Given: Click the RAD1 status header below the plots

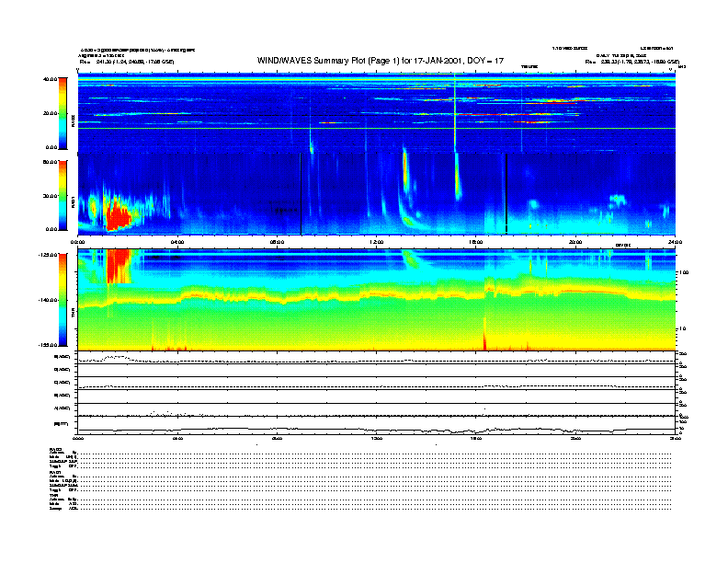Looking at the screenshot, I should (56, 472).
